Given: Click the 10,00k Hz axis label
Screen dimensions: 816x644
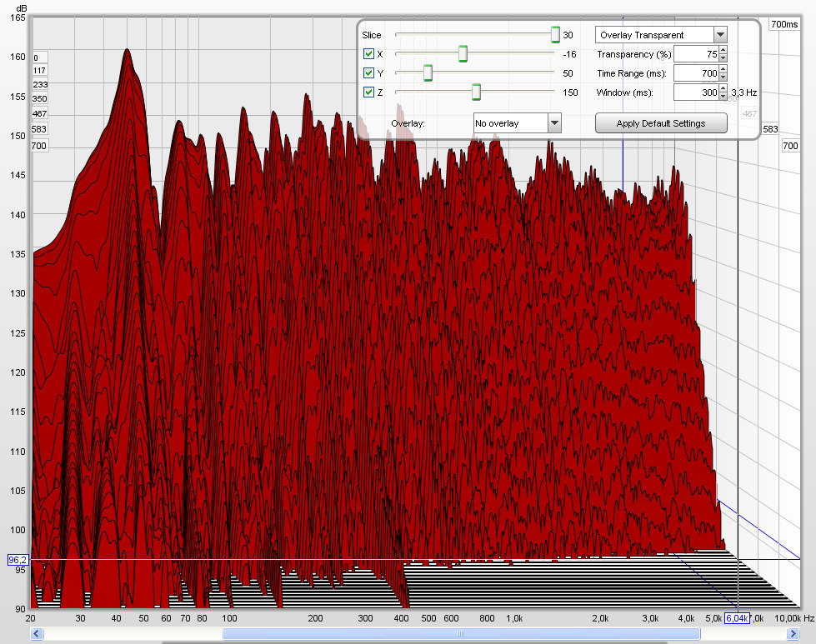Looking at the screenshot, I should tap(794, 618).
